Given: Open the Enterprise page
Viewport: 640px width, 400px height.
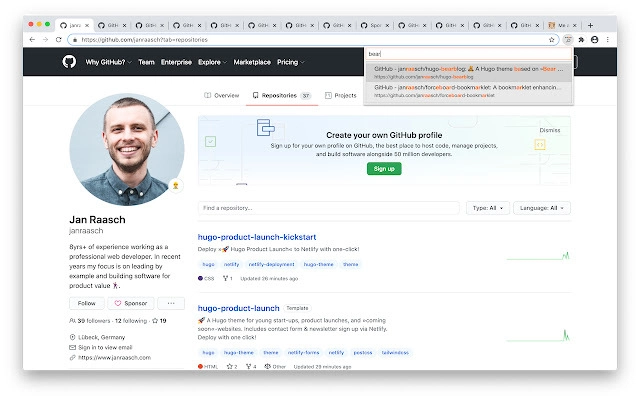Looking at the screenshot, I should [176, 62].
